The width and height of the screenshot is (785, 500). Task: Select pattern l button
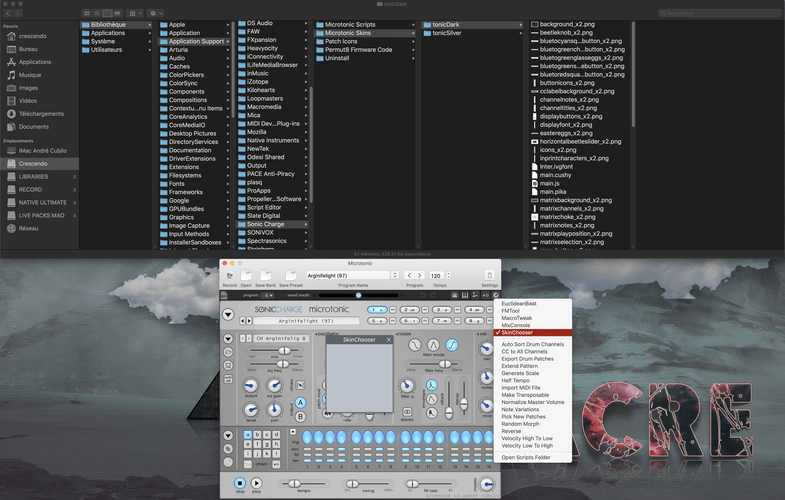tap(276, 453)
